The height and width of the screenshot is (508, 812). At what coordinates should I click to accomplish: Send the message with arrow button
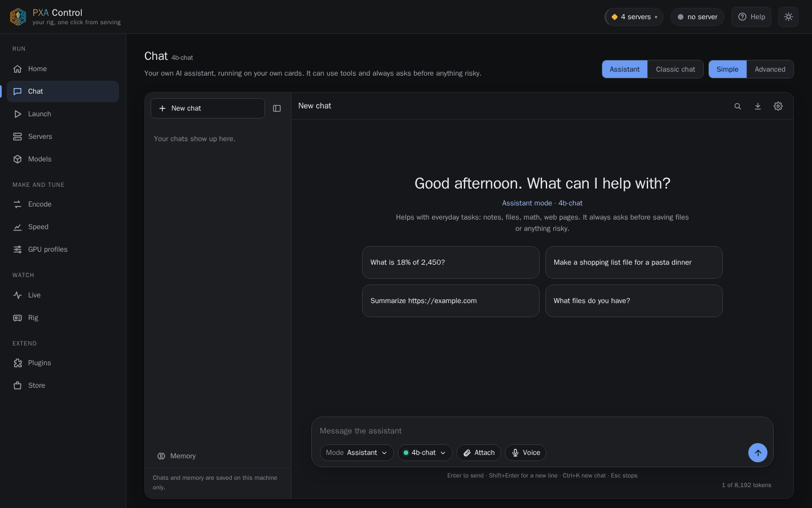[758, 453]
